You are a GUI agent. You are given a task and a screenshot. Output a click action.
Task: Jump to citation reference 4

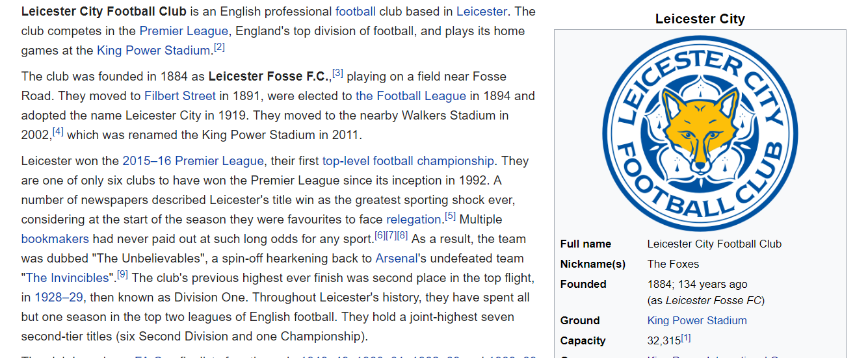[x=59, y=132]
